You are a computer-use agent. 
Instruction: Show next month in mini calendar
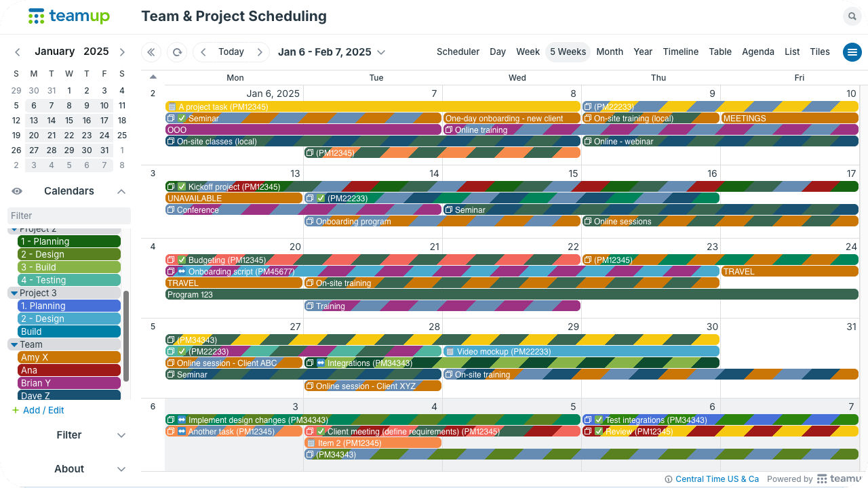(x=122, y=52)
